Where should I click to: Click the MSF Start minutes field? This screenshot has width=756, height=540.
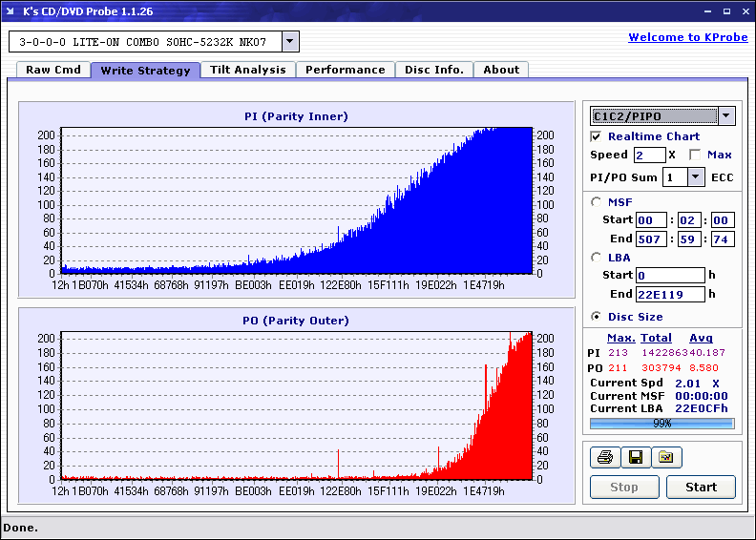pyautogui.click(x=651, y=220)
